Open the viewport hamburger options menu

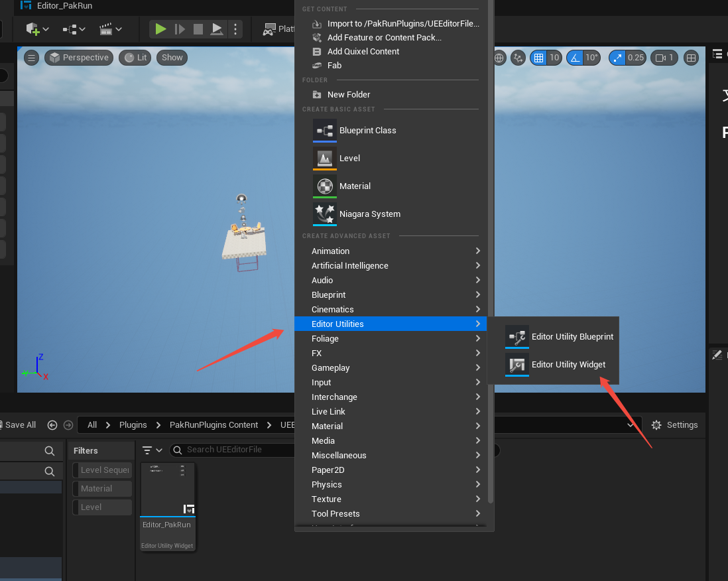31,58
